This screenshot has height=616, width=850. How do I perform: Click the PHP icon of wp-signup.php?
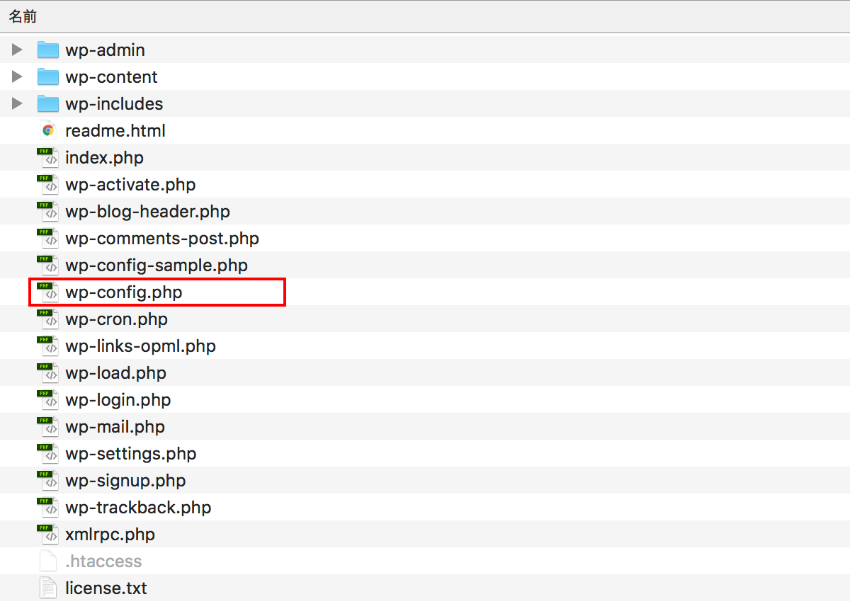coord(47,480)
